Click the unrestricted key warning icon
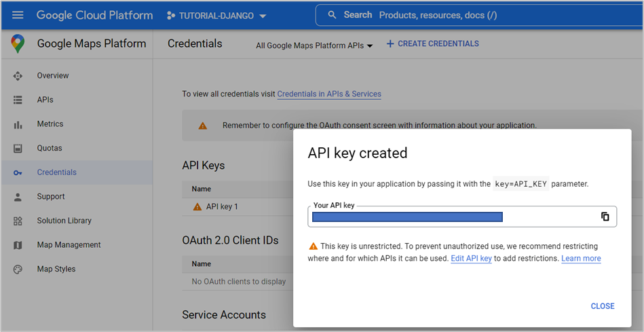 coord(314,246)
